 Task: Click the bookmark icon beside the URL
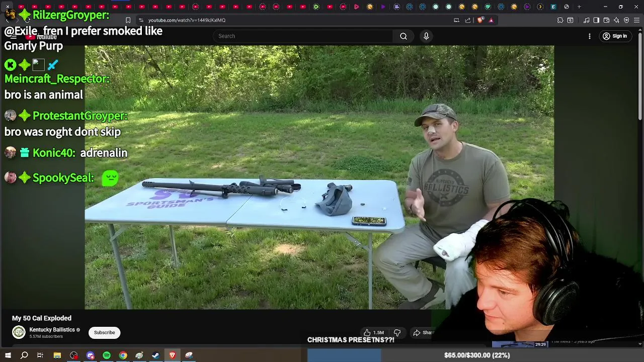(128, 20)
